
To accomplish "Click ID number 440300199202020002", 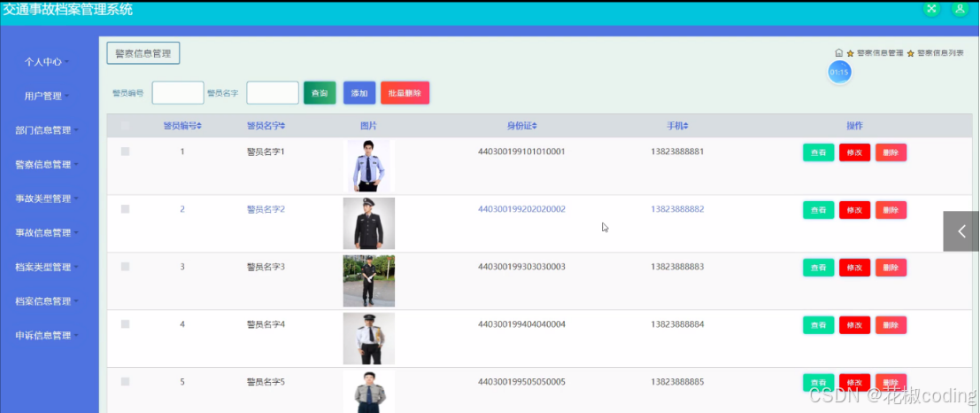I will (x=522, y=209).
